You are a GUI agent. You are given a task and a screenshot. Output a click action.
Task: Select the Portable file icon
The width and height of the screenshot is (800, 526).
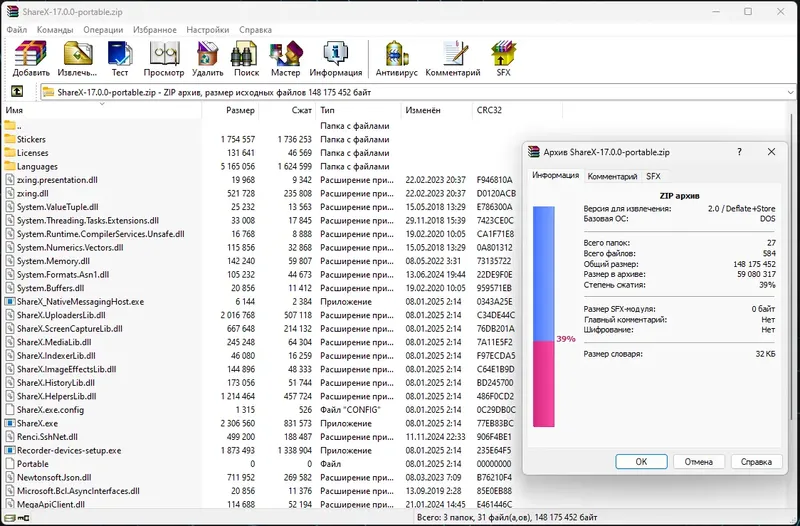click(10, 463)
